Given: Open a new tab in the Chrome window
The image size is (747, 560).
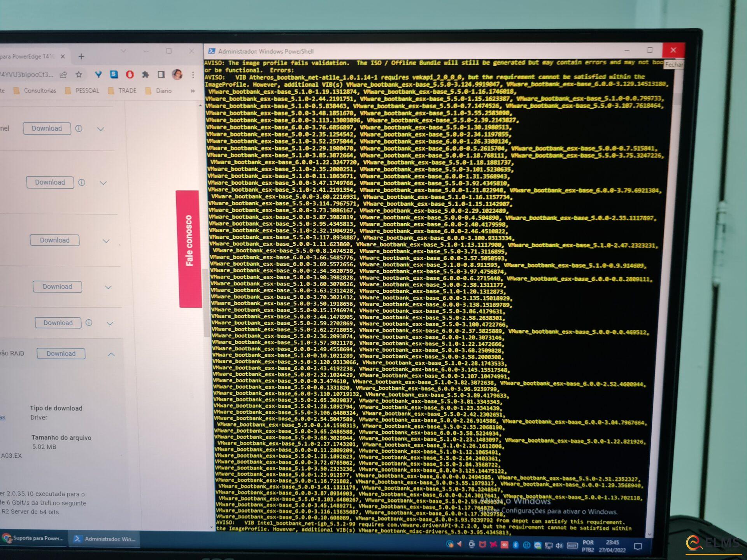Looking at the screenshot, I should click(81, 57).
